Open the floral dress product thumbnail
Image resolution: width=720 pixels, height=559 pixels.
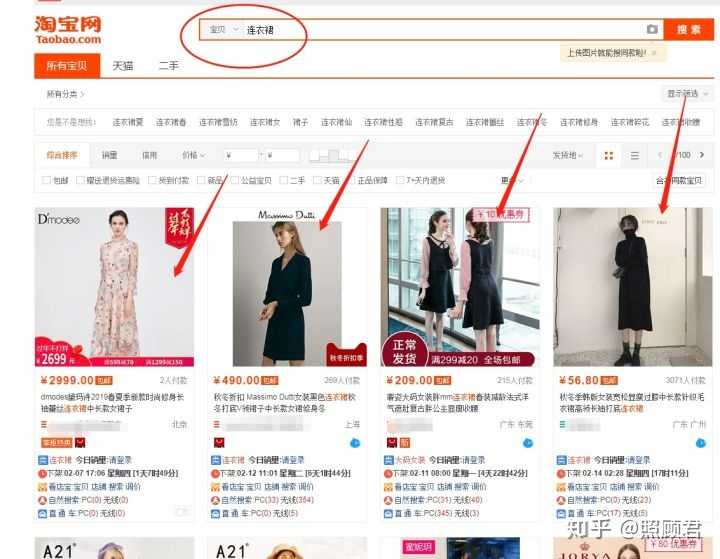114,287
